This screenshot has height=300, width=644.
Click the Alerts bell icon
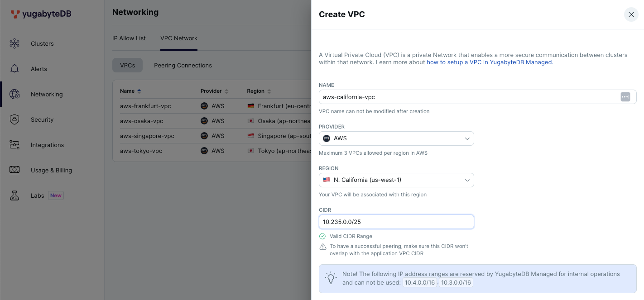[x=14, y=69]
